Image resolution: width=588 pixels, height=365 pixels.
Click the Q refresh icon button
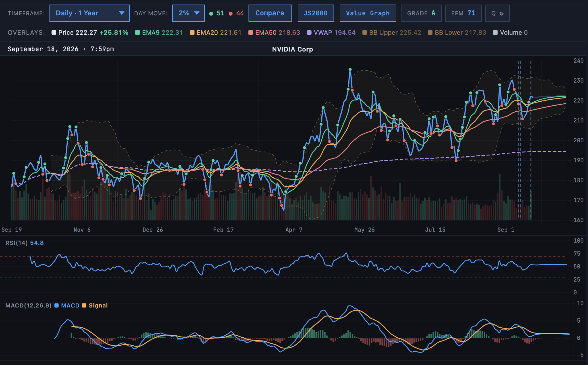[497, 13]
